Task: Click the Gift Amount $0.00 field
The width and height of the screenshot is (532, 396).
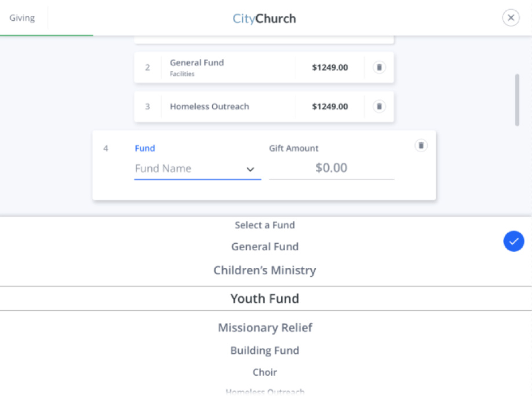Action: [x=331, y=168]
